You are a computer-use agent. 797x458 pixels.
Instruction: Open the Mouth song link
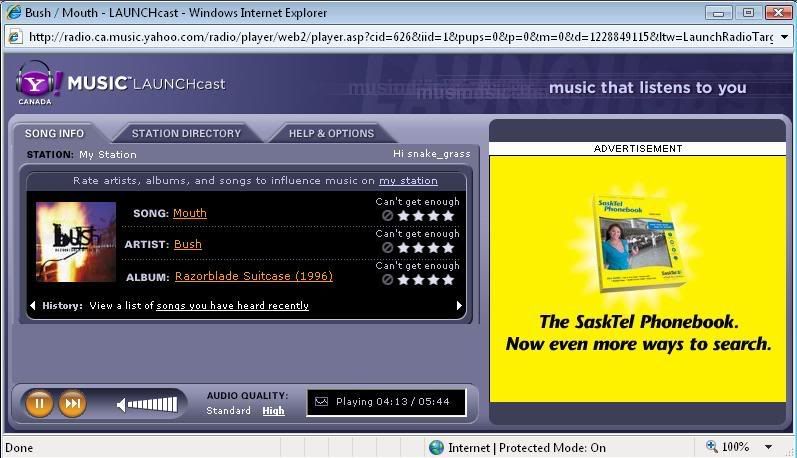190,213
